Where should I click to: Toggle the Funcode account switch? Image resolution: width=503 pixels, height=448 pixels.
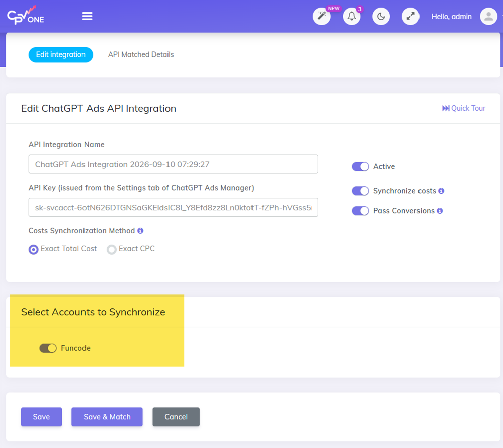tap(48, 348)
